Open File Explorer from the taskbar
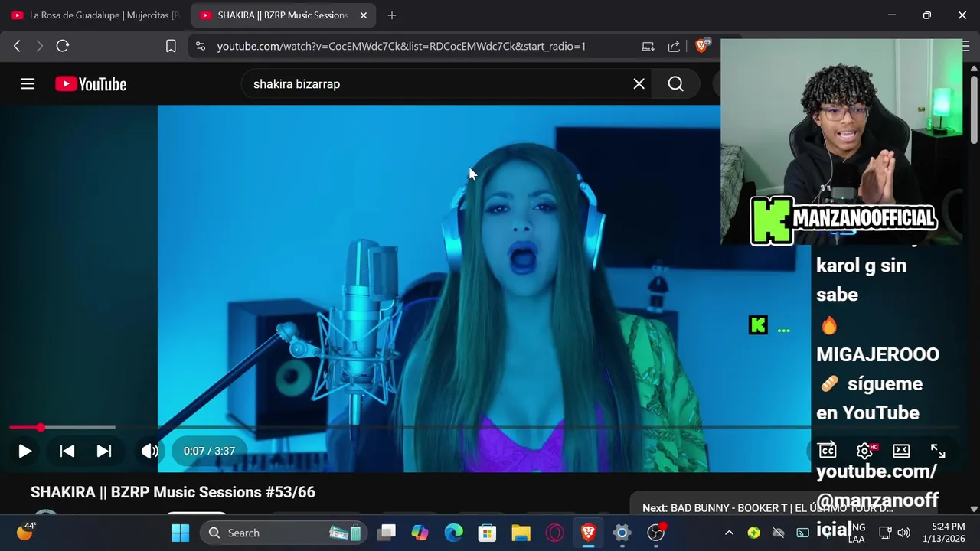 pos(521,533)
